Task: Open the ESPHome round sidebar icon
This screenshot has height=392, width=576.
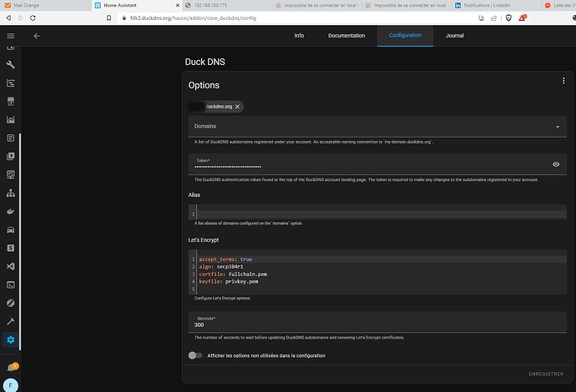Action: (x=11, y=304)
